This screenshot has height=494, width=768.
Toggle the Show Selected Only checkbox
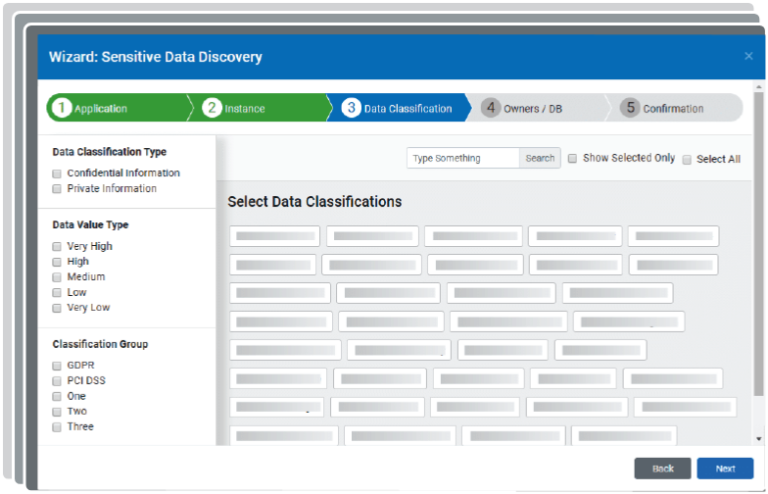(x=572, y=158)
